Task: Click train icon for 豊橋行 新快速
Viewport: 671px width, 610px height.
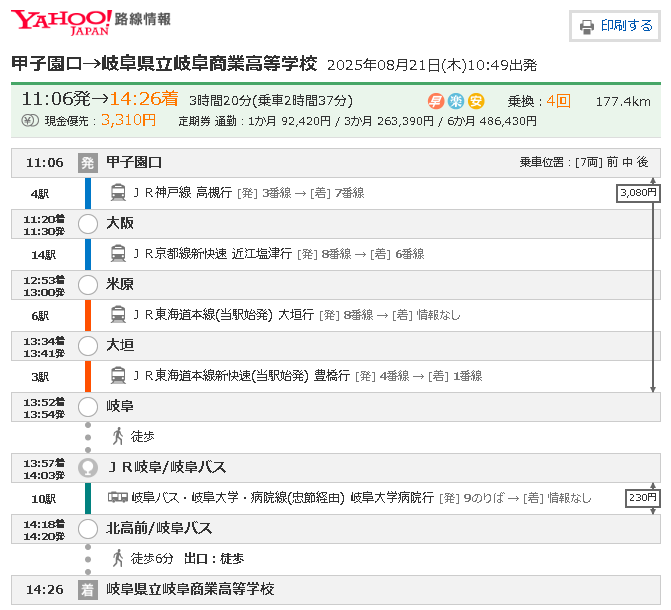Action: [x=118, y=376]
